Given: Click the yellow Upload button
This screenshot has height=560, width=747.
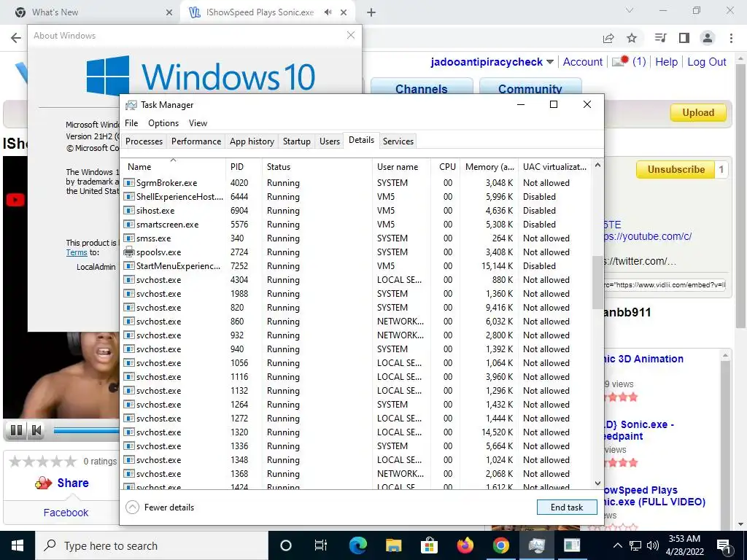Looking at the screenshot, I should (698, 113).
